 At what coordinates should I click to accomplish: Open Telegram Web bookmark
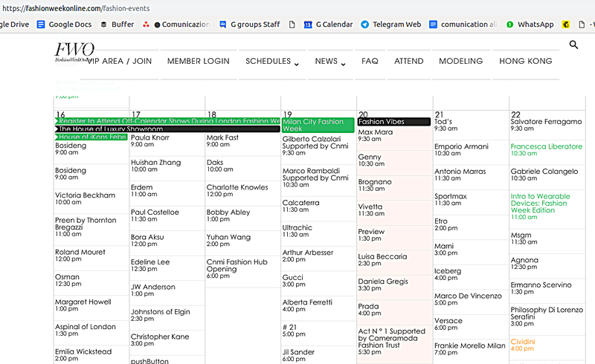[x=391, y=25]
